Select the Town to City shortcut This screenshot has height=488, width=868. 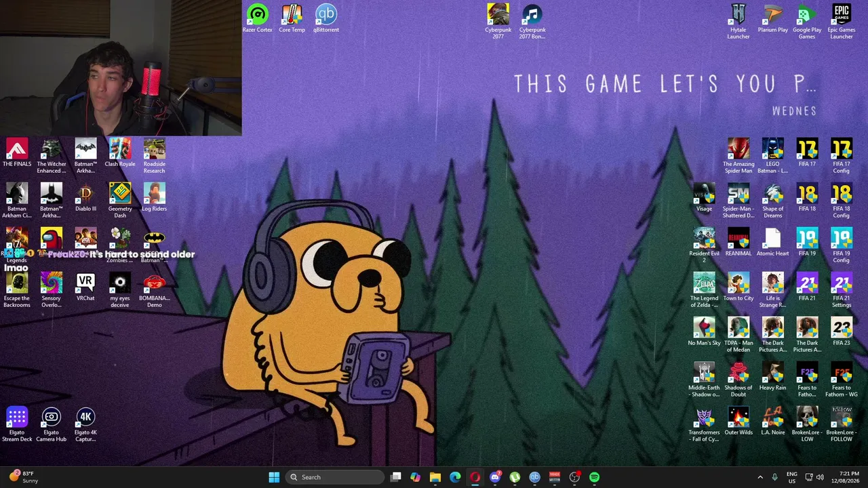pos(738,287)
